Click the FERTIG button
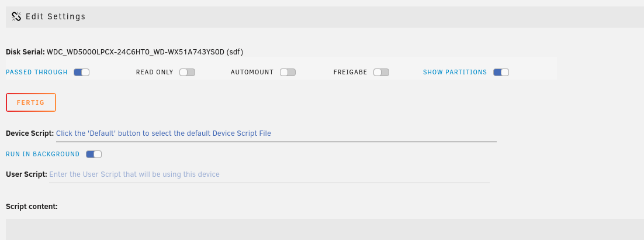The image size is (644, 240). [31, 102]
